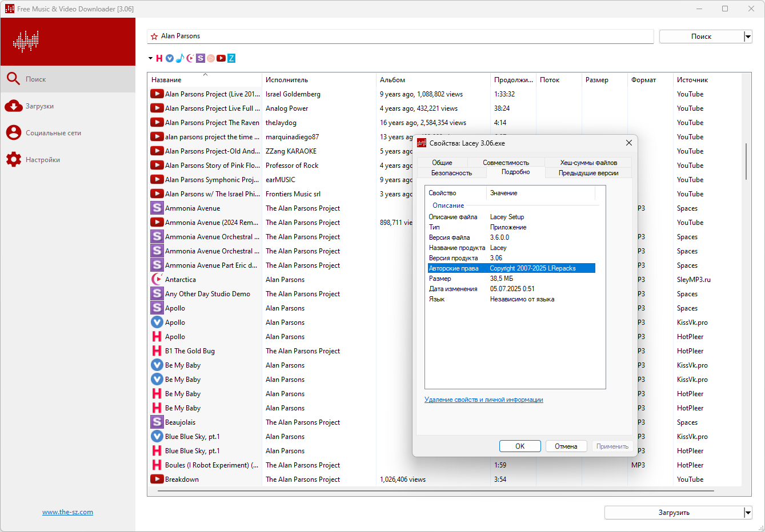Click the blue Z source icon
This screenshot has width=765, height=532.
[x=231, y=58]
